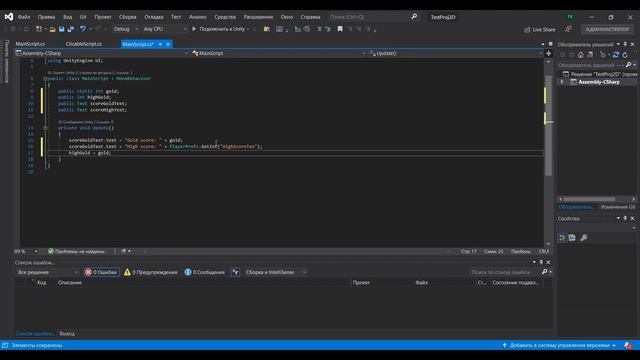Click the Solution Explorer horizontal scrollbar

coord(589,199)
